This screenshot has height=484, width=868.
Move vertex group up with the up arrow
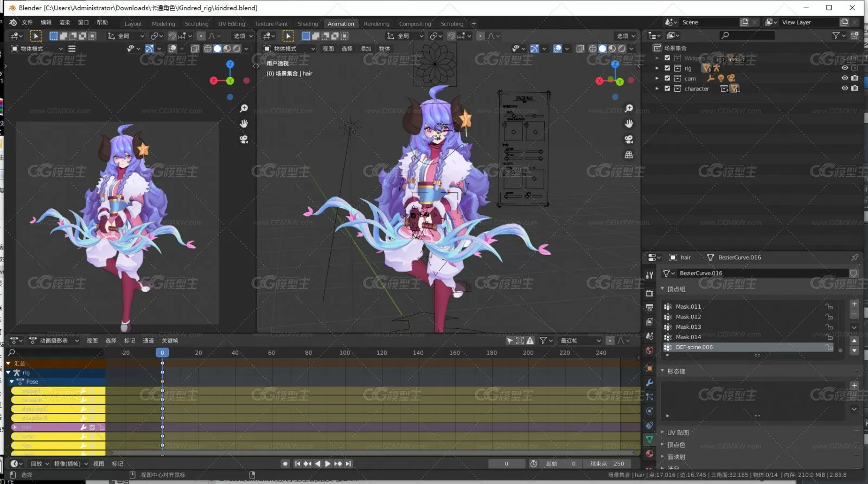(854, 340)
